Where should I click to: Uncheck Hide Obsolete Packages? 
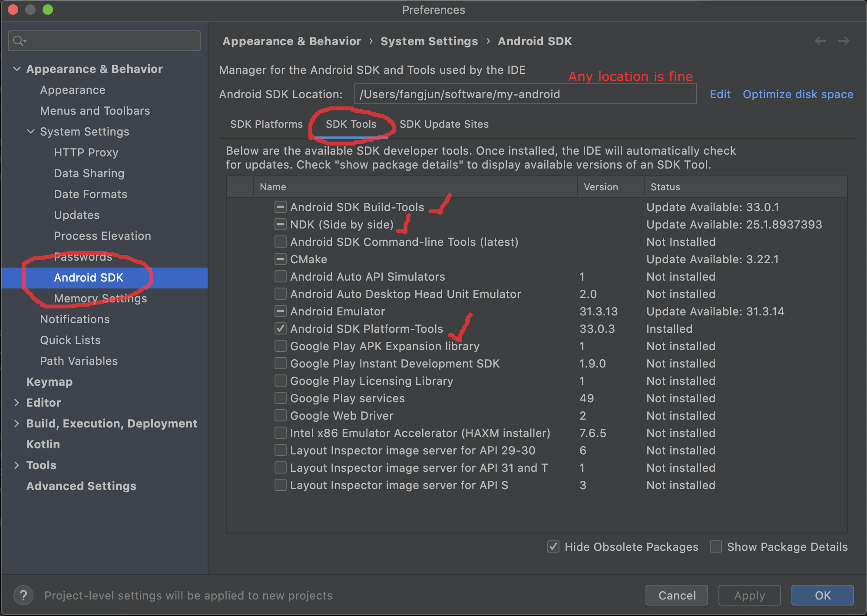553,546
